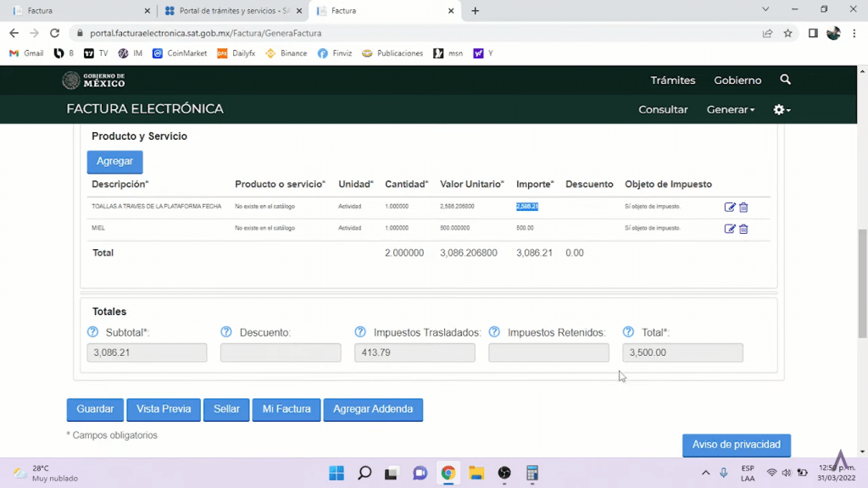Open help icon next to Descuento
868x488 pixels.
(225, 332)
